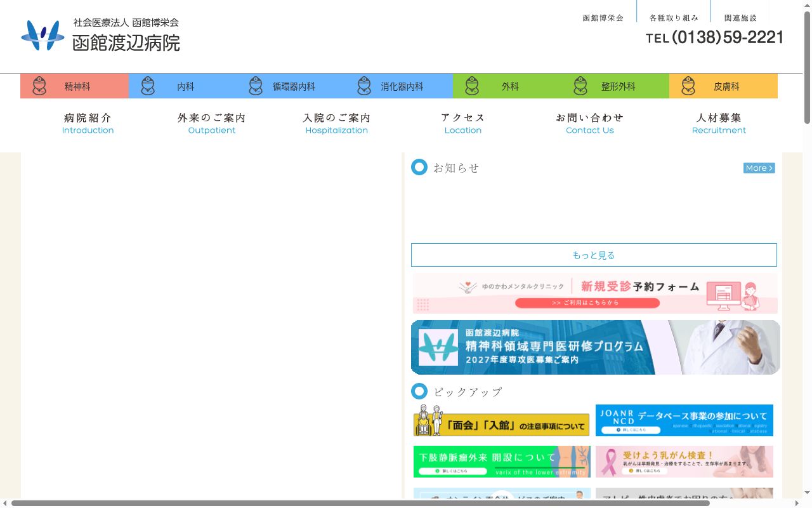Screen dimensions: 812x508
Task: Click the doctor icon beside 精神科
Action: (x=39, y=86)
